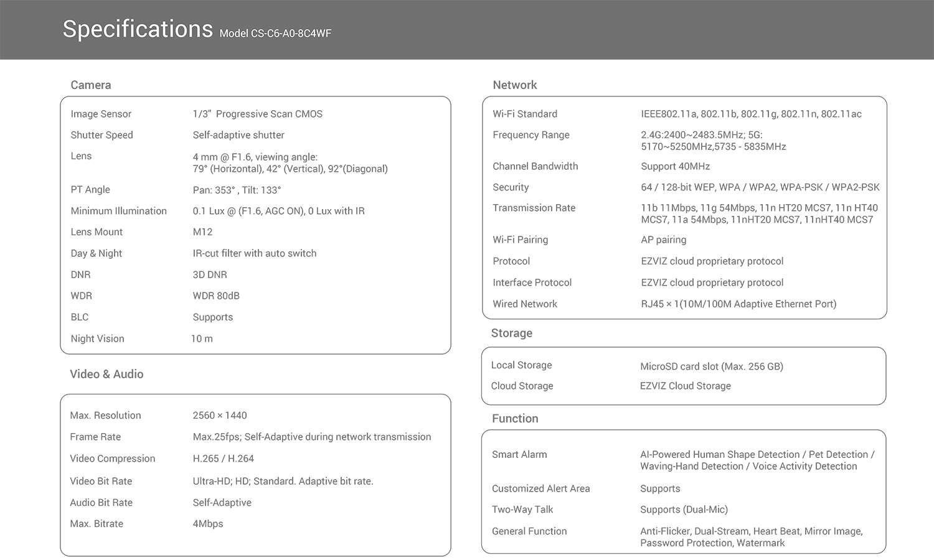The width and height of the screenshot is (934, 560).
Task: Click the Video & Audio section heading
Action: click(x=106, y=374)
